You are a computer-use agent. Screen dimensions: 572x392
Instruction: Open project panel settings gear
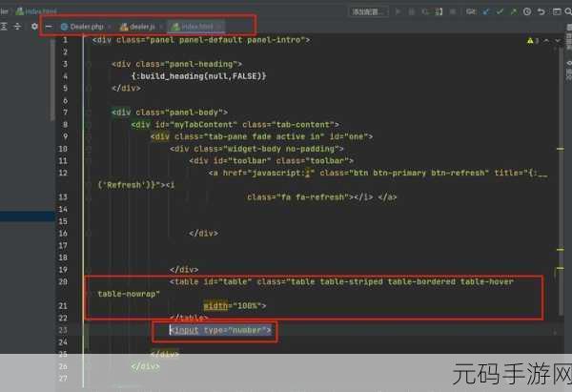pyautogui.click(x=34, y=27)
